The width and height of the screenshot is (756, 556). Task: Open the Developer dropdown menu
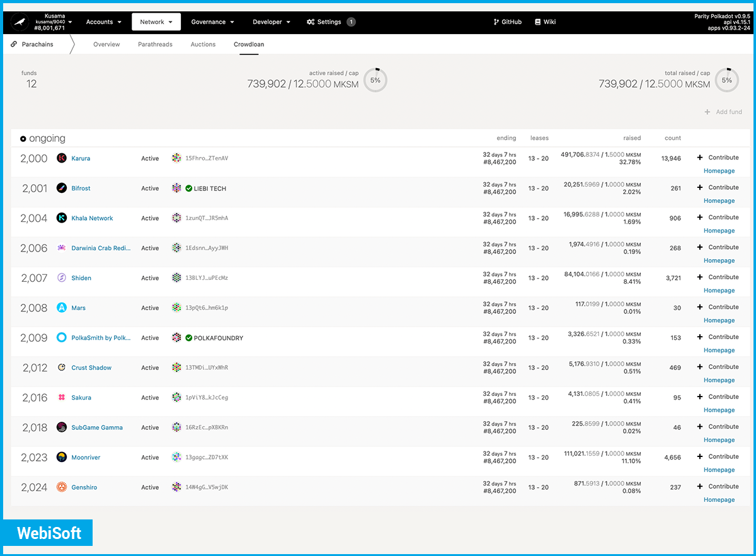(272, 22)
